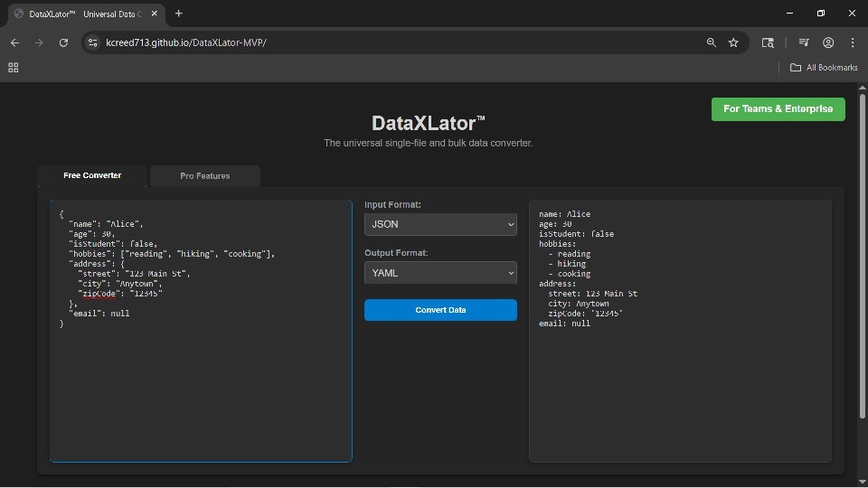Screen dimensions: 868x488
Task: Click the zoom magnifier icon in address bar
Action: coord(712,42)
